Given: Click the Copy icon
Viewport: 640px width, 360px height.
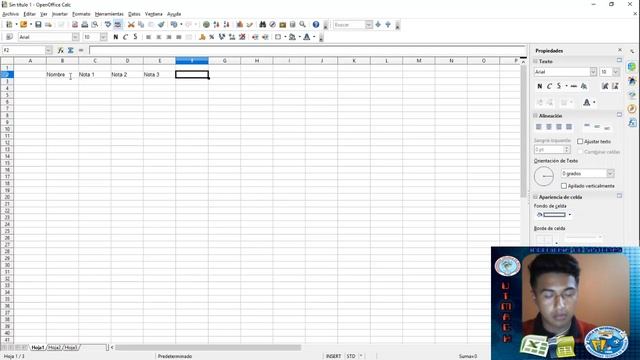Looking at the screenshot, I should [141, 24].
